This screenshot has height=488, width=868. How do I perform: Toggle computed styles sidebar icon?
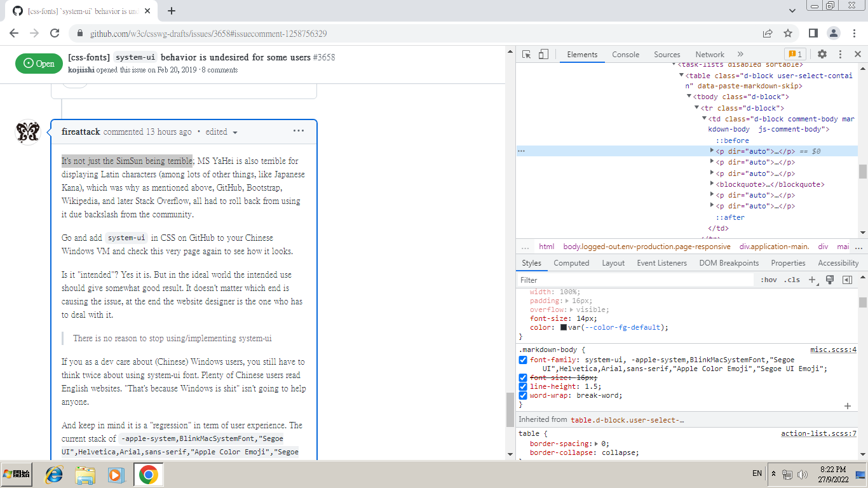(847, 280)
